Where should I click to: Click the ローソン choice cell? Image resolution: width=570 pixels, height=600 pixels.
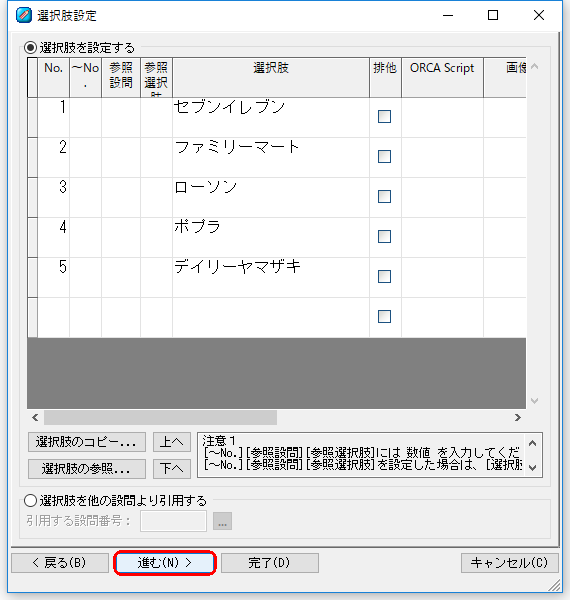[271, 197]
